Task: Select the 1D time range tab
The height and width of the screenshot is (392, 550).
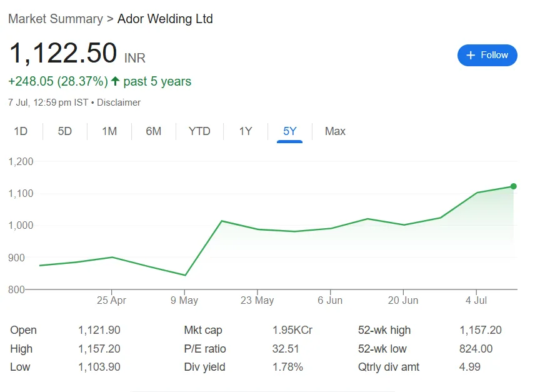Action: pyautogui.click(x=21, y=131)
